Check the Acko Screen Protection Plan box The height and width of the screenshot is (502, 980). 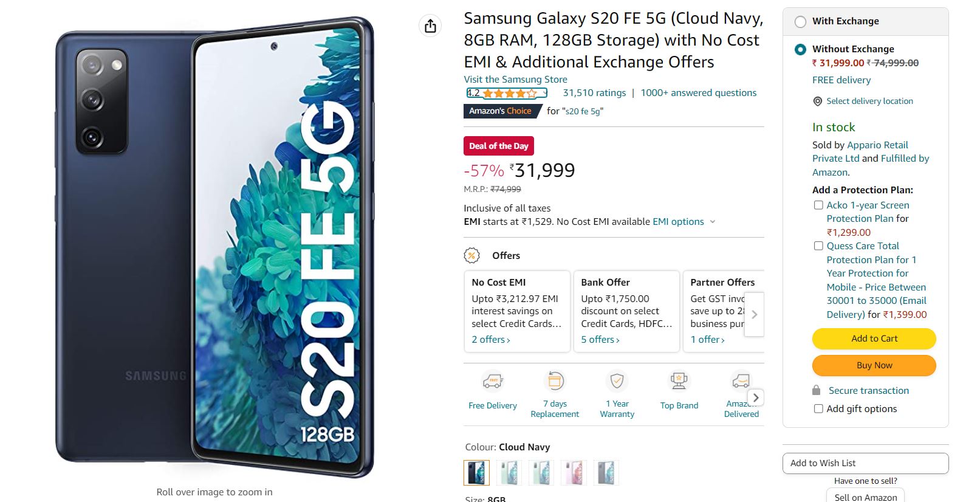(x=818, y=205)
